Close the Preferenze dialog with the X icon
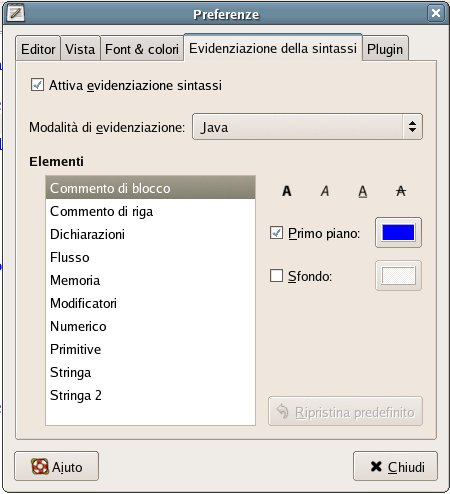The image size is (450, 494). [436, 13]
